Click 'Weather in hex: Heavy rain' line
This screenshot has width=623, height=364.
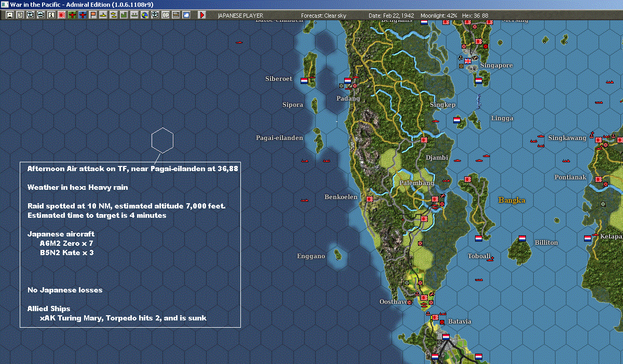click(x=77, y=187)
